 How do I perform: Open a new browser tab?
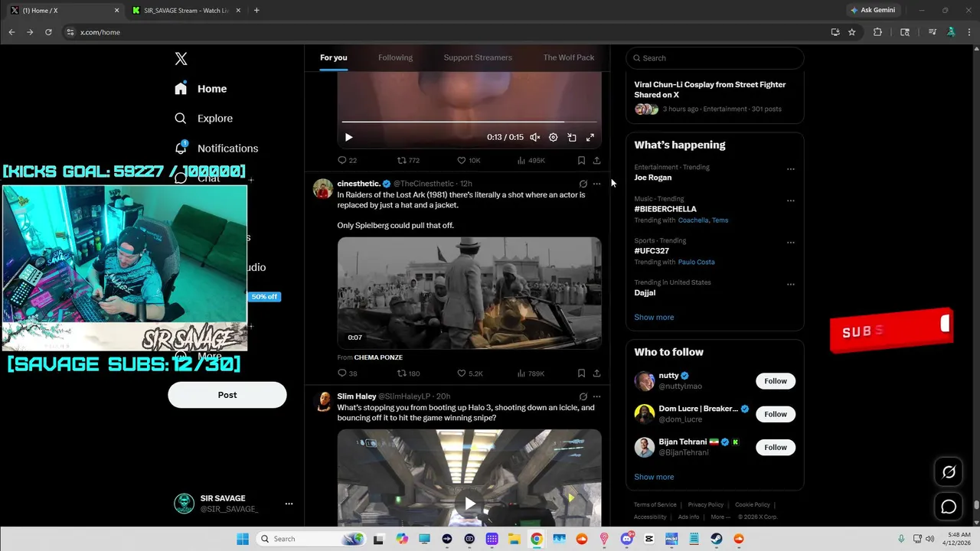256,10
